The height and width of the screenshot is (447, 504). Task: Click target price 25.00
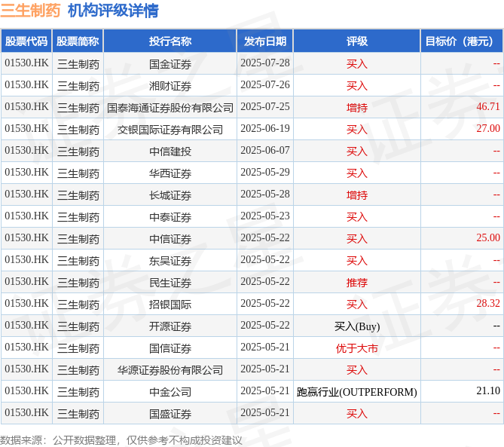tap(488, 238)
